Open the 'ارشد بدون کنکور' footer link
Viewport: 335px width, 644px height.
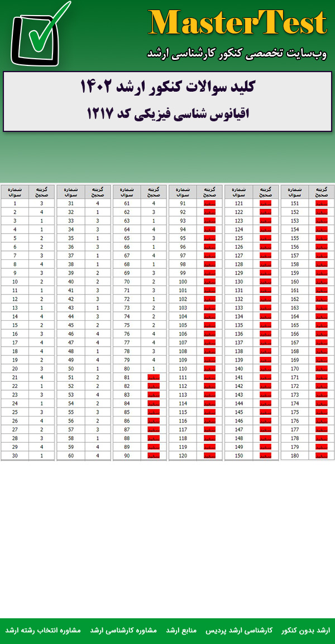tap(305, 630)
